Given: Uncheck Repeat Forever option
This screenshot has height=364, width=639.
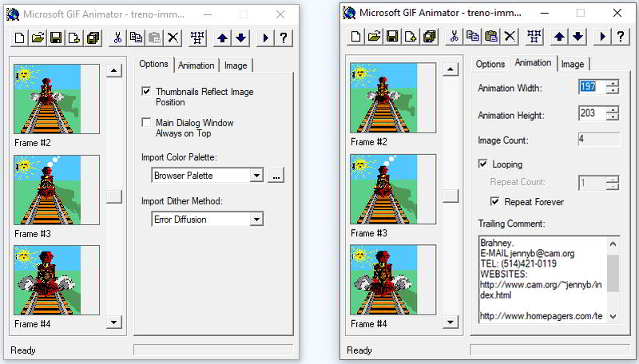Looking at the screenshot, I should pyautogui.click(x=494, y=201).
